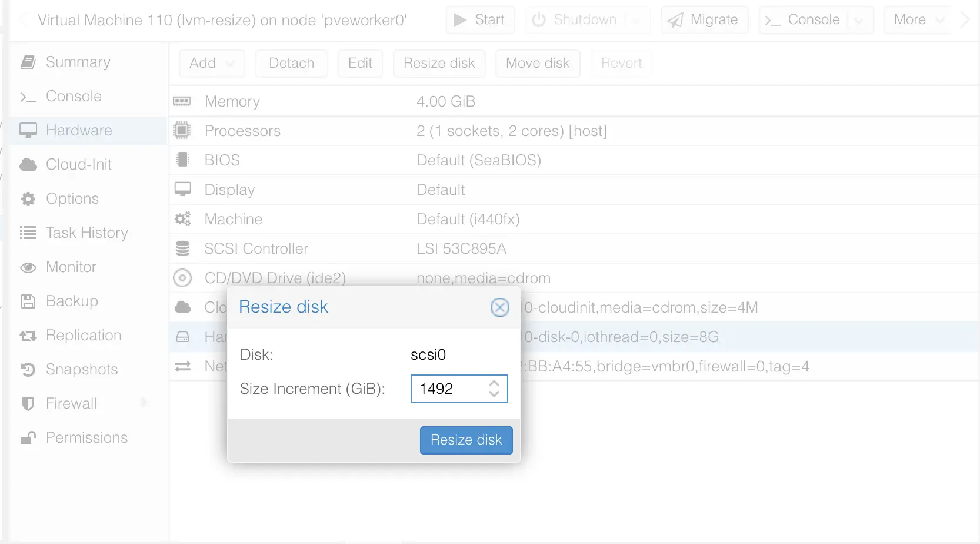980x544 pixels.
Task: Open the Permissions section
Action: click(x=88, y=437)
